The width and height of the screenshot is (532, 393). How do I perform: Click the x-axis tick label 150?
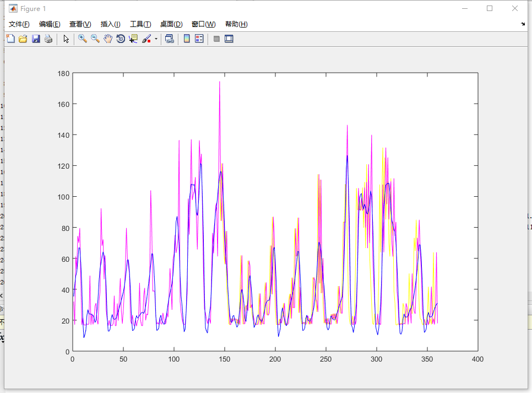click(224, 359)
